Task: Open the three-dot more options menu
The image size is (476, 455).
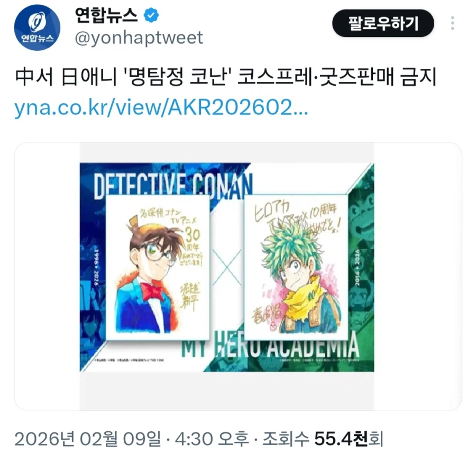Action: [452, 23]
